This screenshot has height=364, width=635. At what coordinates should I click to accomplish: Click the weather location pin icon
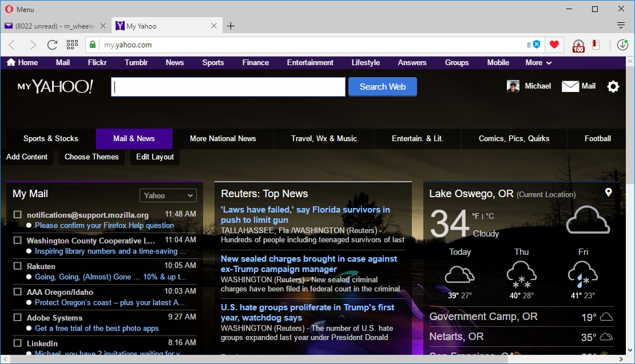pyautogui.click(x=608, y=193)
